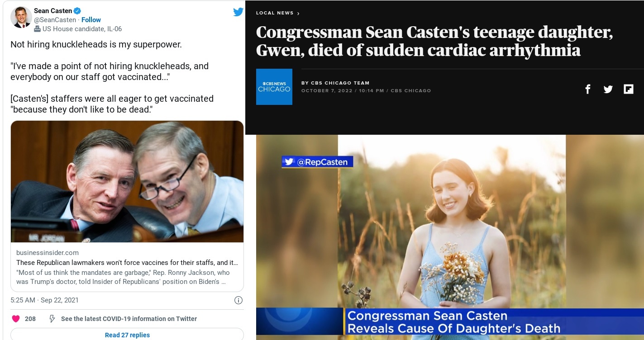Open the CBS News Chicago logo
The image size is (644, 340).
click(x=274, y=87)
